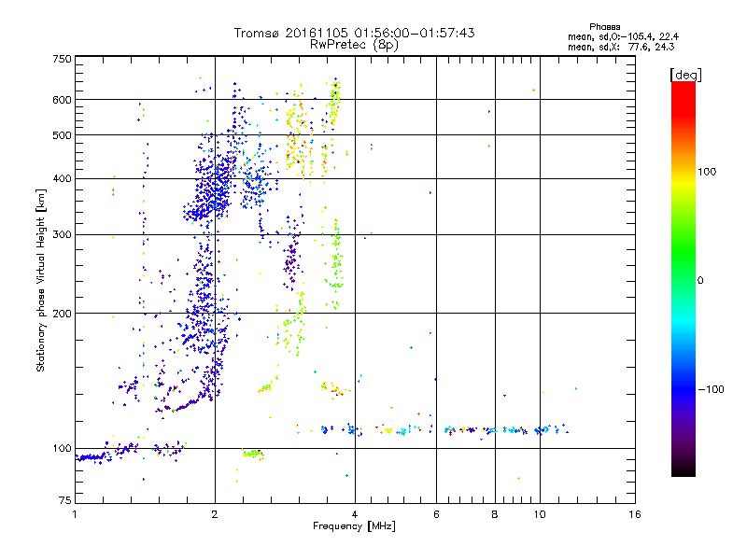Click the '2' x-axis tick label
747x560 pixels.
pos(215,514)
